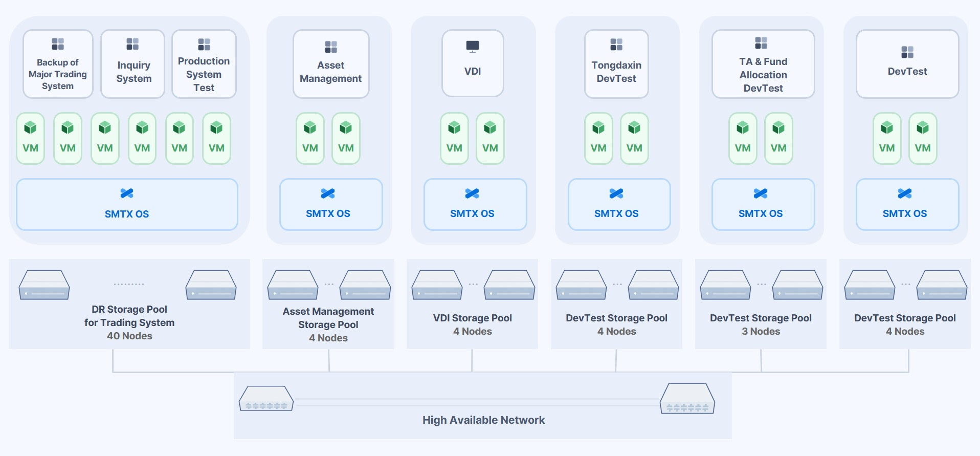
Task: Click SMTX OS text under VDI
Action: [472, 213]
